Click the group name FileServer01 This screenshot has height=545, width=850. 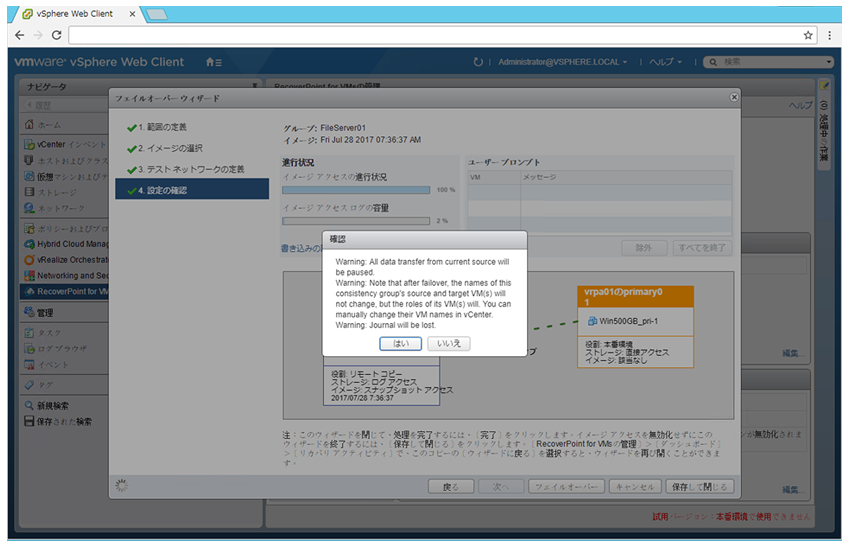click(343, 128)
